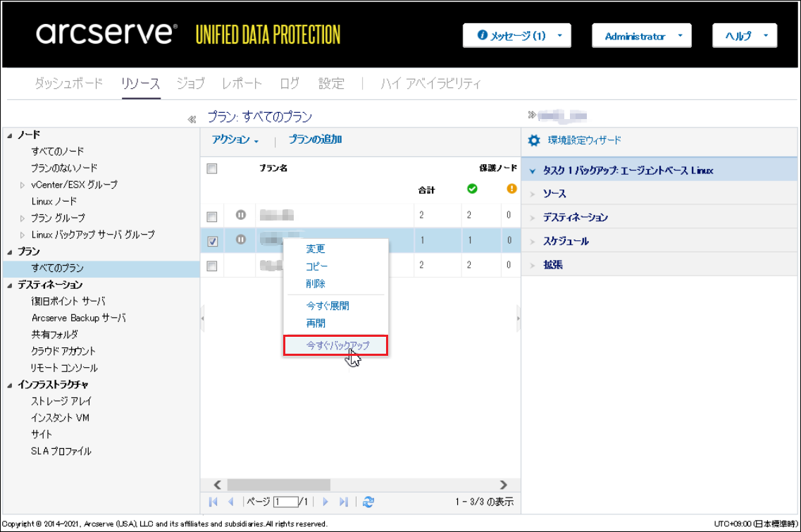Collapse the ノード tree section
801x532 pixels.
pos(10,135)
